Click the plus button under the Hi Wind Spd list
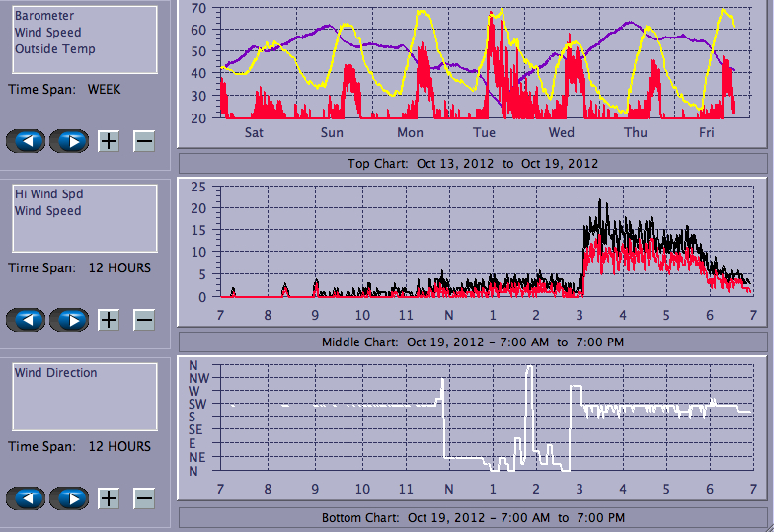Screen dimensions: 774x532 (x=109, y=320)
